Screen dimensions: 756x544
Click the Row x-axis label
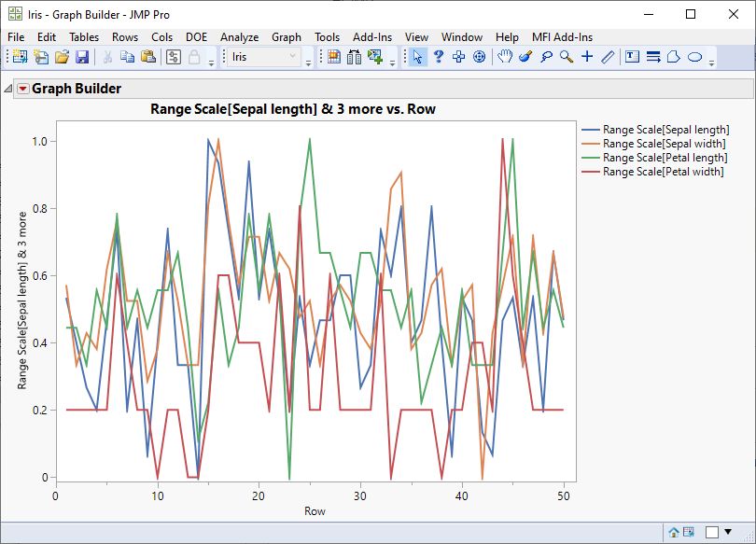pos(315,510)
